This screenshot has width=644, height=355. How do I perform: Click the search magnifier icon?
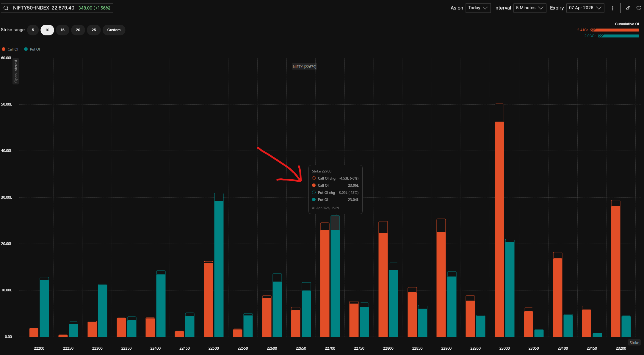click(6, 8)
